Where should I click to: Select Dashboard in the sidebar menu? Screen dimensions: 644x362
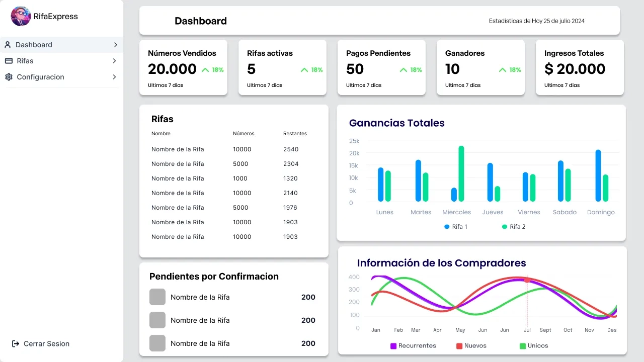pos(34,45)
